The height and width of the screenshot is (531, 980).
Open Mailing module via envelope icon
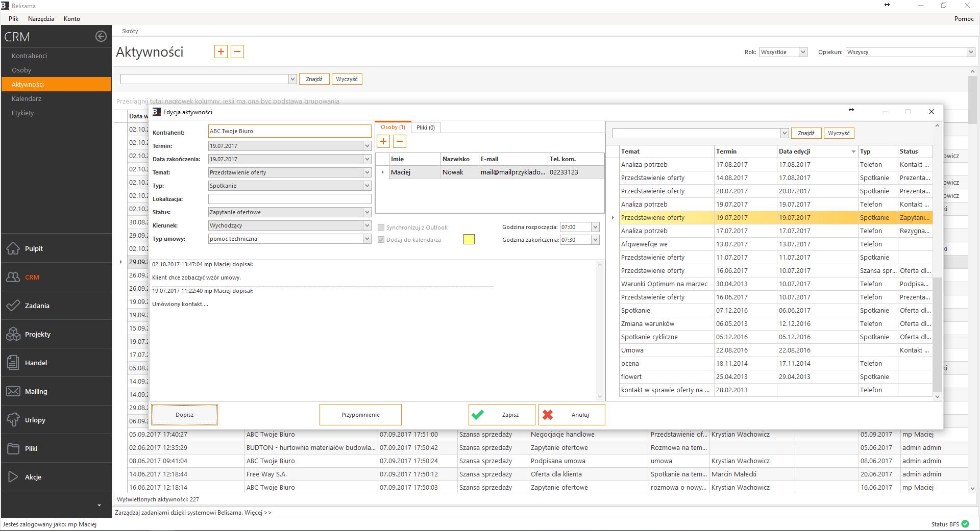pyautogui.click(x=13, y=391)
